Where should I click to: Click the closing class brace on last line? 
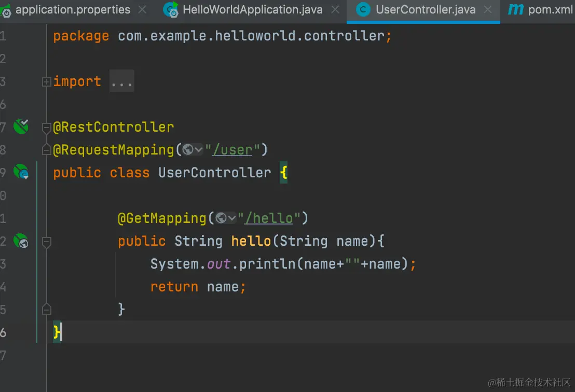coord(57,332)
